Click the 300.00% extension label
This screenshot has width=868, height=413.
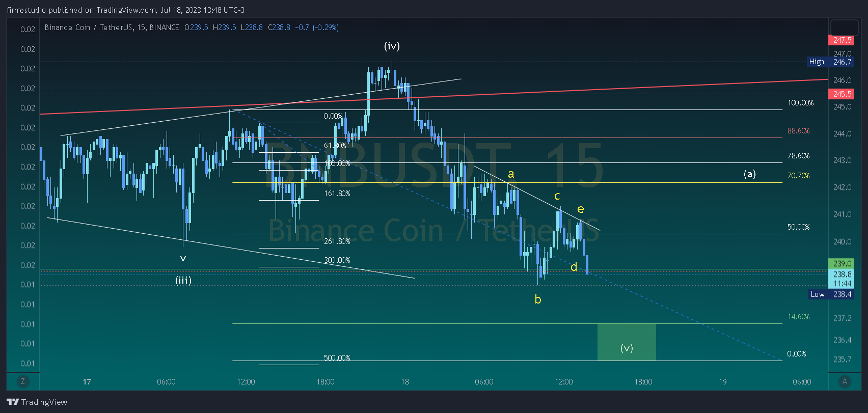[x=337, y=260]
